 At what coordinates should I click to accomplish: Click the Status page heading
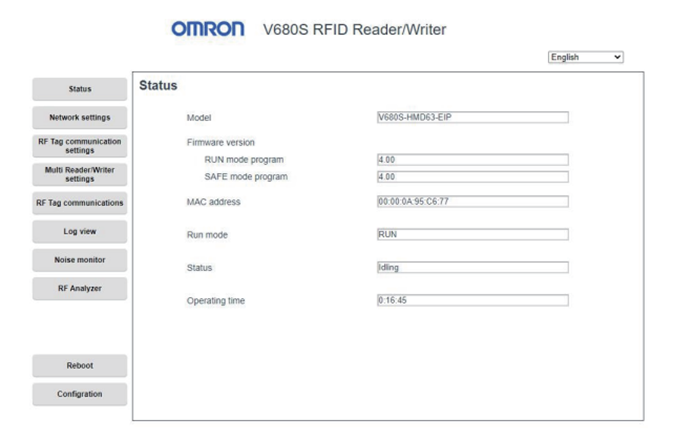coord(158,86)
